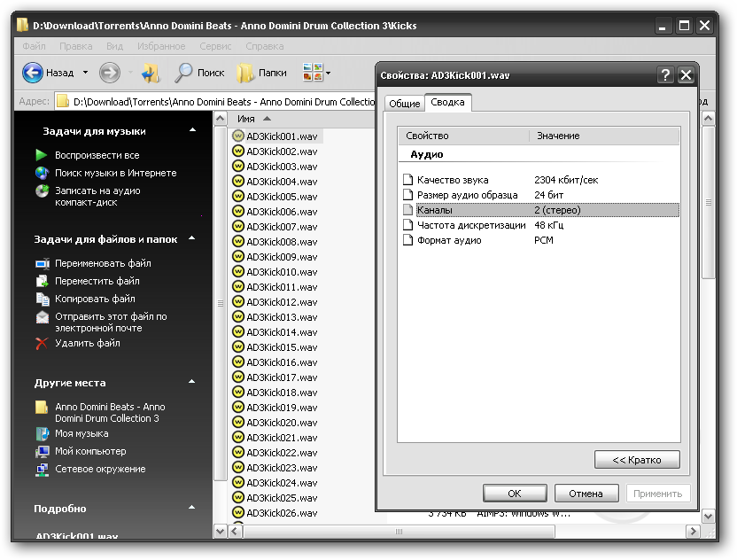Select the AD3Kick005.wav file icon
This screenshot has width=737, height=560.
point(238,197)
